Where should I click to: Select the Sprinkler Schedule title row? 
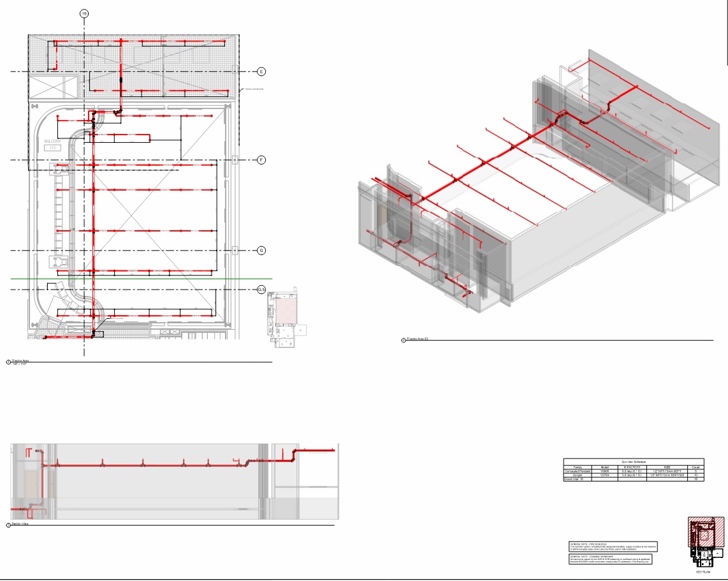[633, 461]
